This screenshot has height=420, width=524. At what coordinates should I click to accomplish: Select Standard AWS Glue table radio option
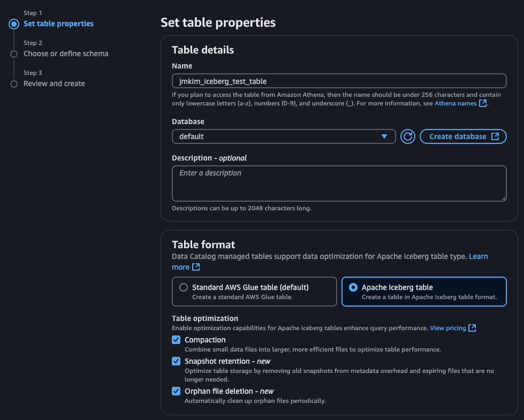coord(184,287)
